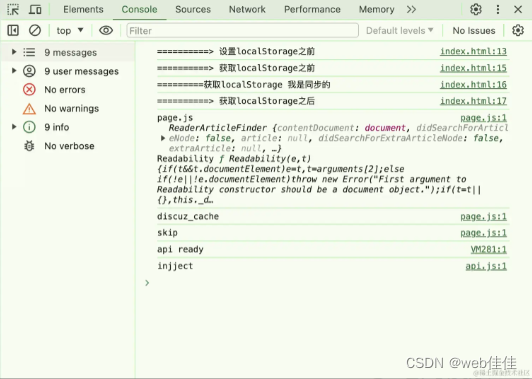Click the list icon beside 9 messages

coord(29,52)
